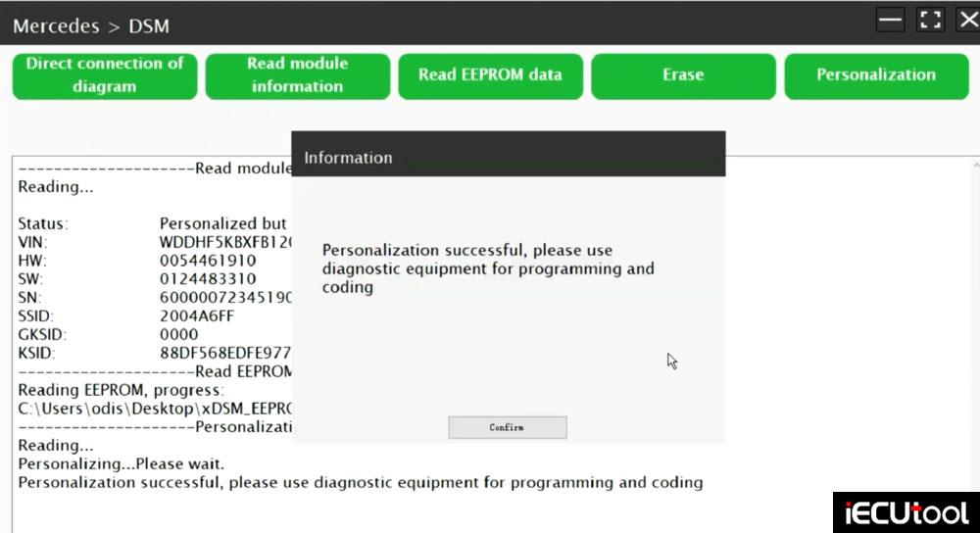Click the dialog's personalization successful message
Screen dimensions: 980x533
488,268
